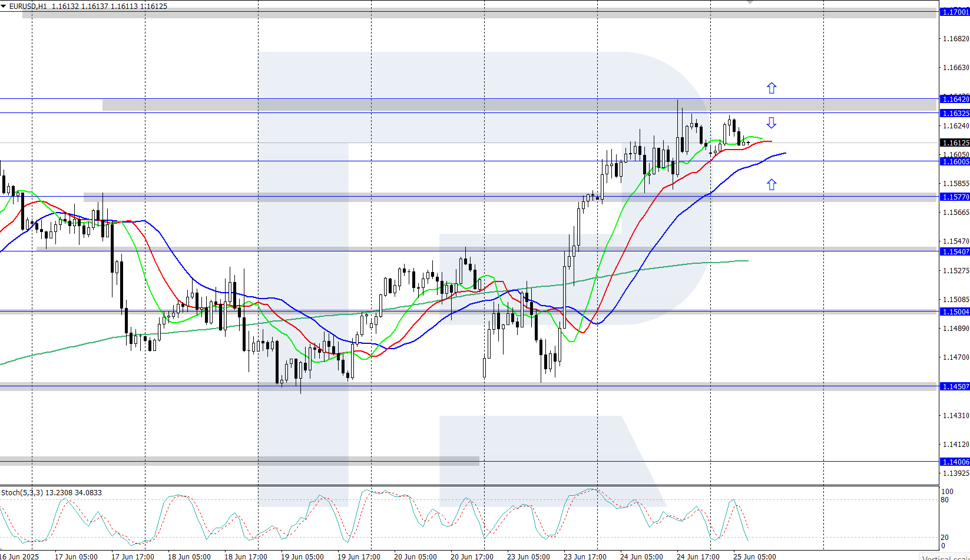
Task: Select the lowest blue up arrow
Action: (x=772, y=184)
